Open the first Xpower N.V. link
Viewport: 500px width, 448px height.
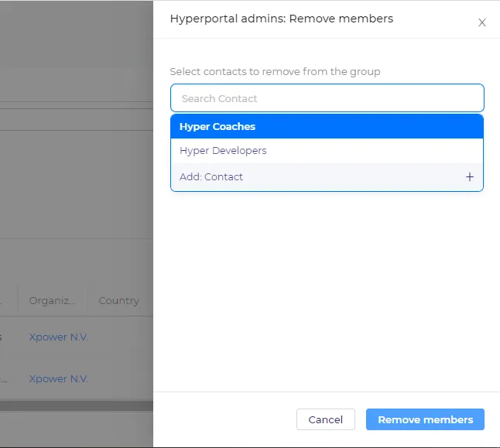tap(59, 337)
